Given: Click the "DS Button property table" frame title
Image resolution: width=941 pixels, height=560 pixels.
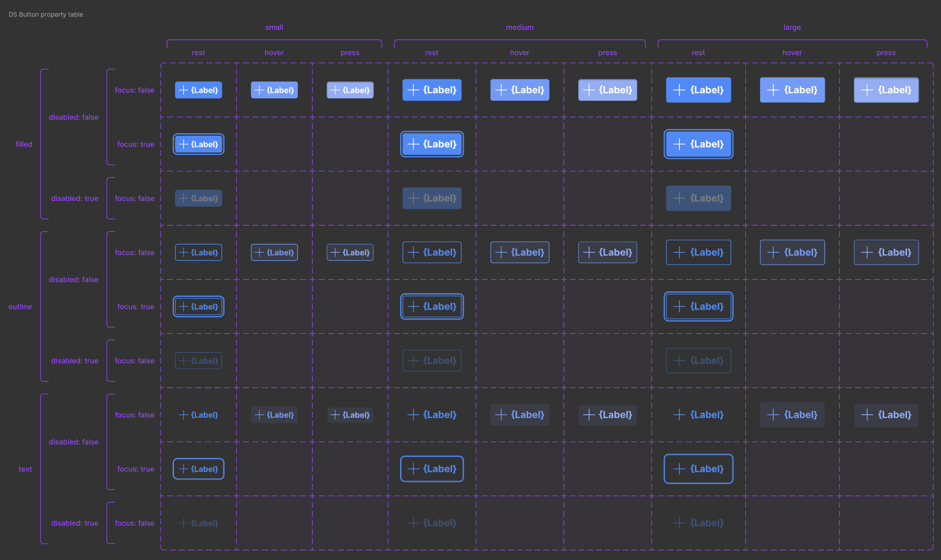Looking at the screenshot, I should click(46, 15).
